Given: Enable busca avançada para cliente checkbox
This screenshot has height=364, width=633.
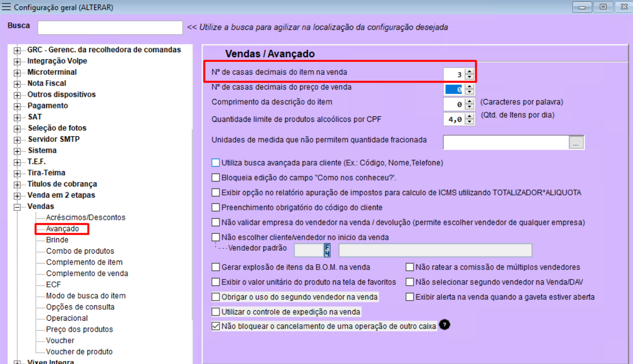Looking at the screenshot, I should 215,163.
